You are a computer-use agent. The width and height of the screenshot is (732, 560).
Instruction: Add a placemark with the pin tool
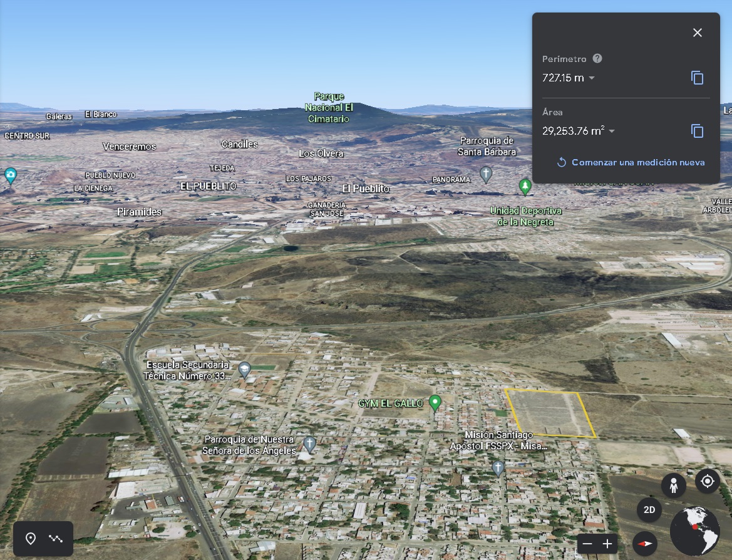coord(30,539)
